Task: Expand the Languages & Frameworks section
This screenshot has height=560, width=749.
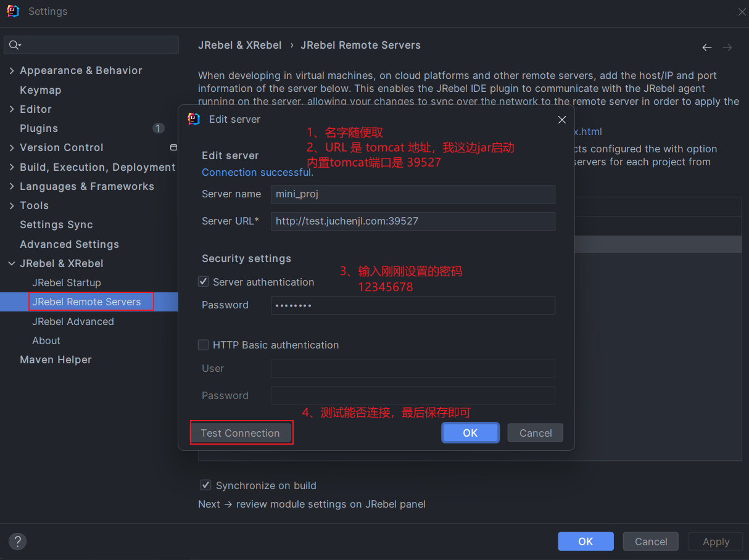Action: coord(12,186)
